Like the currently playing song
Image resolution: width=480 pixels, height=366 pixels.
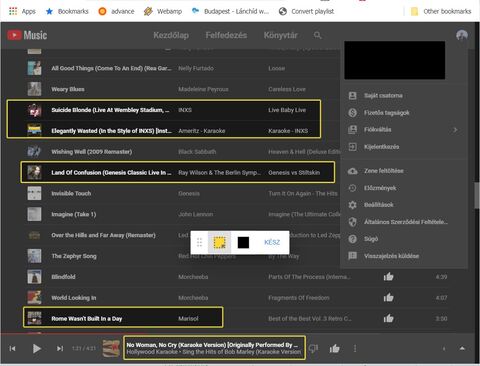pyautogui.click(x=334, y=349)
